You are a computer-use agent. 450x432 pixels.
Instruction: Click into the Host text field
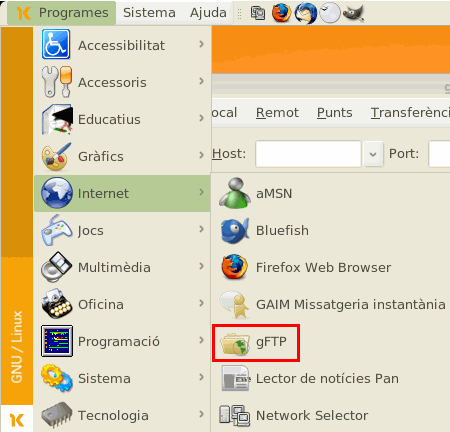click(308, 154)
